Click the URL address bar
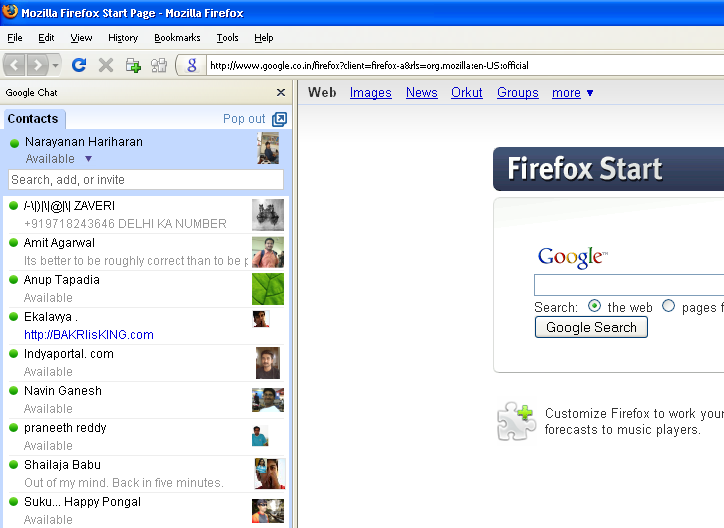 [465, 66]
